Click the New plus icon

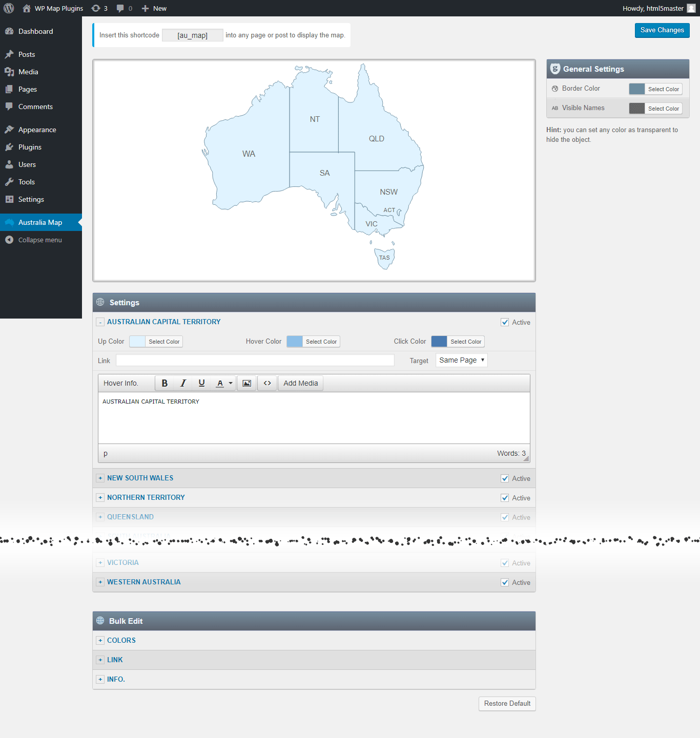[145, 8]
